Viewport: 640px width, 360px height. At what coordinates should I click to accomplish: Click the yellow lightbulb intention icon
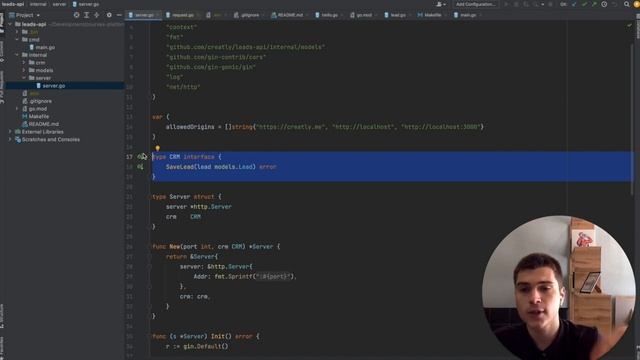coord(157,149)
